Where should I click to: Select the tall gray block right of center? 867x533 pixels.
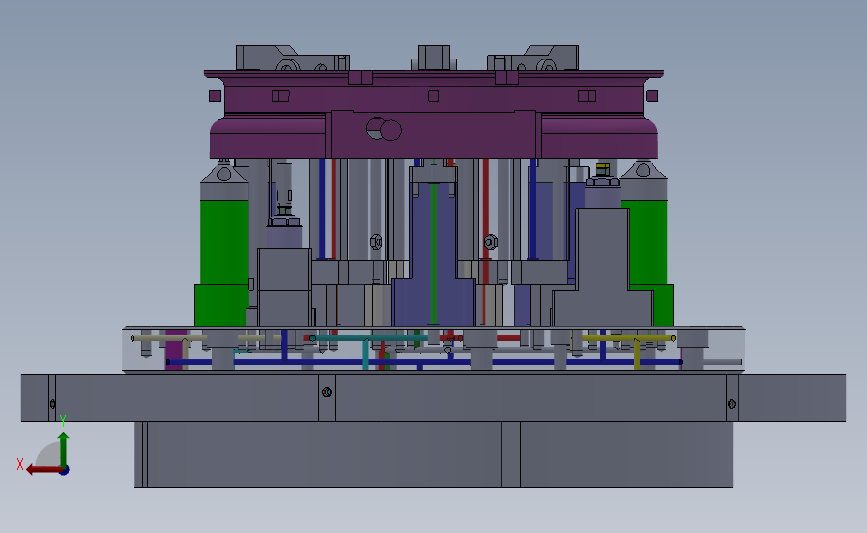click(x=602, y=267)
